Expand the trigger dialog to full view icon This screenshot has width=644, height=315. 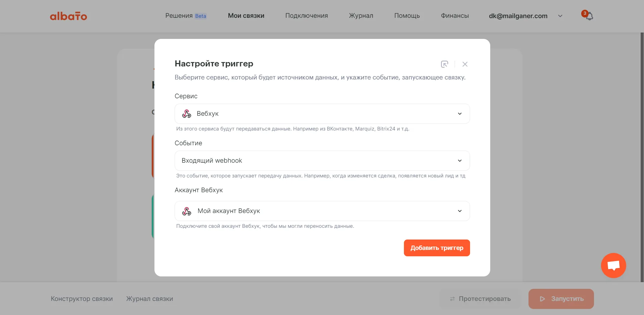click(x=445, y=64)
